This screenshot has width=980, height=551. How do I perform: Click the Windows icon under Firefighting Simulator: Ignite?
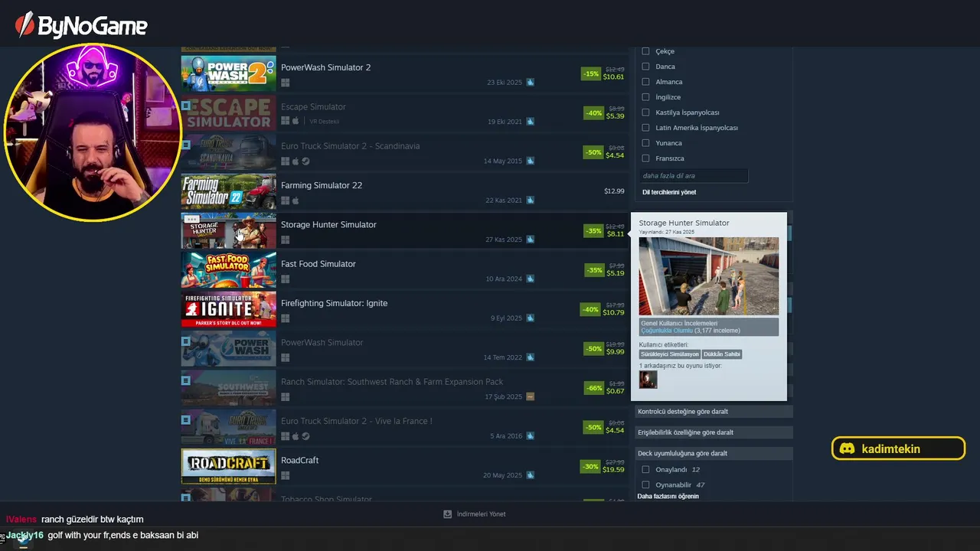[x=285, y=318]
